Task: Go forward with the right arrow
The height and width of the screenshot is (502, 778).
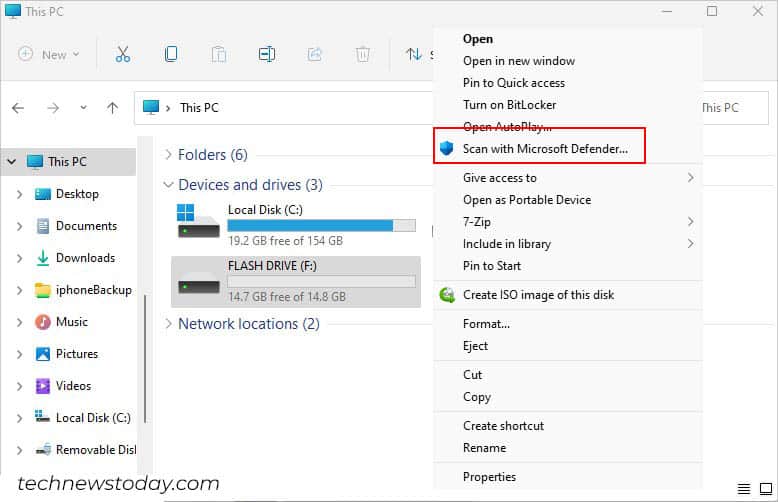Action: (53, 108)
